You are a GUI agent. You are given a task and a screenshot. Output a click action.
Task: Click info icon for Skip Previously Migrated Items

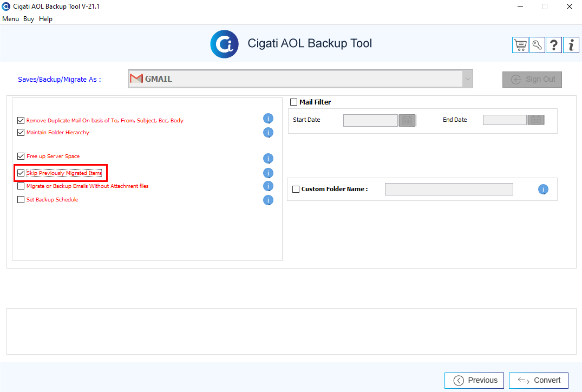[268, 173]
